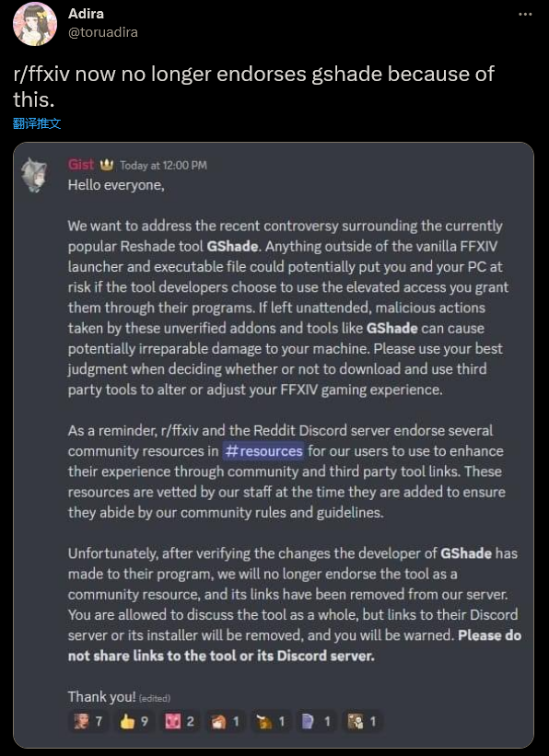This screenshot has height=756, width=549.
Task: Click the Gist username in the message
Action: 80,165
